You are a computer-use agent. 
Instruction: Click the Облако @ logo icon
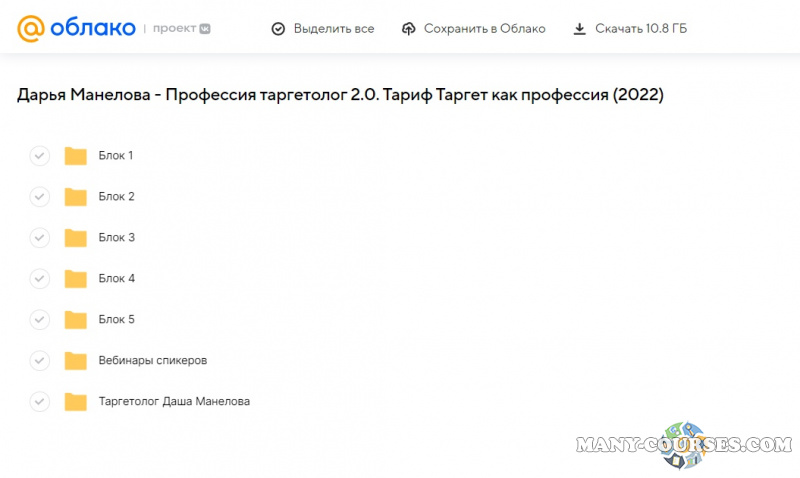point(31,28)
